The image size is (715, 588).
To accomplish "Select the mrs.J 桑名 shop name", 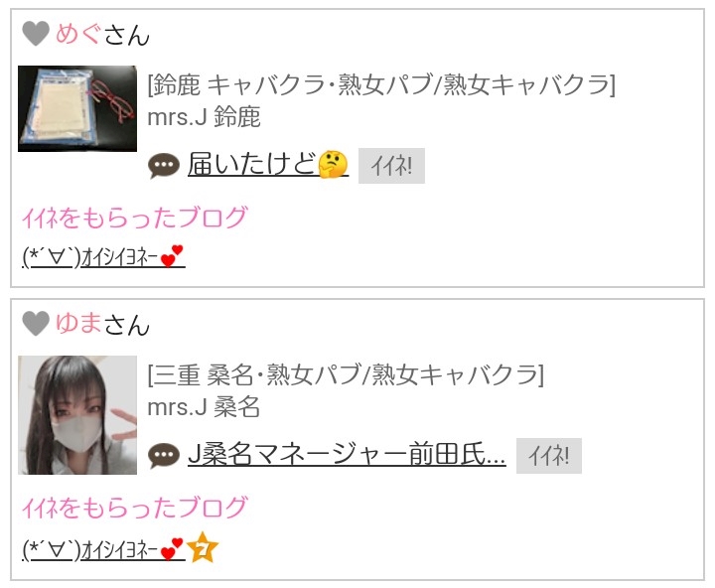I will tap(204, 407).
